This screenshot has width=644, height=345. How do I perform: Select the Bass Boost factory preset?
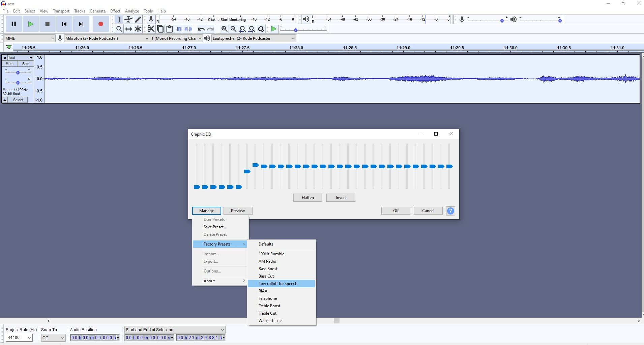pos(281,269)
